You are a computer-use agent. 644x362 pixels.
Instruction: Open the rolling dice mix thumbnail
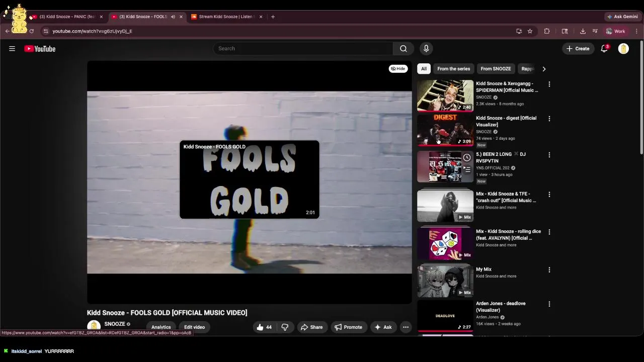[x=445, y=243]
